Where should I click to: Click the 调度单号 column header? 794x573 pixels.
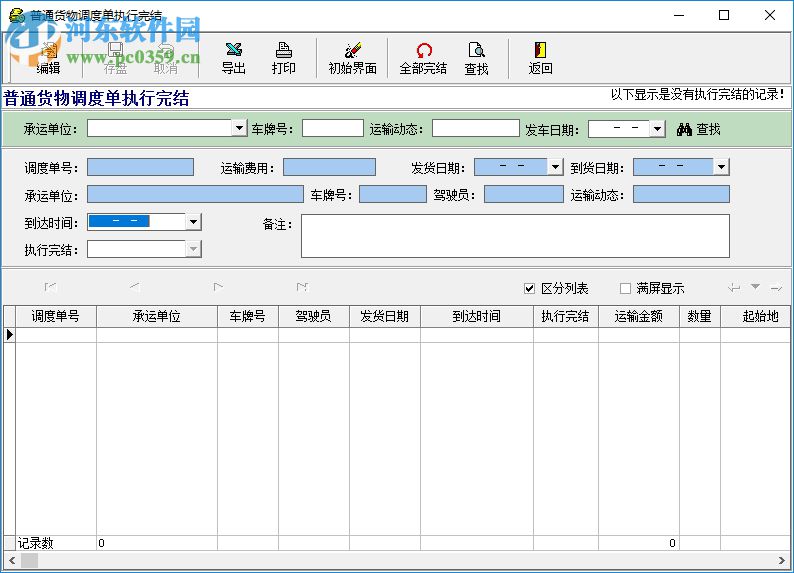point(56,316)
